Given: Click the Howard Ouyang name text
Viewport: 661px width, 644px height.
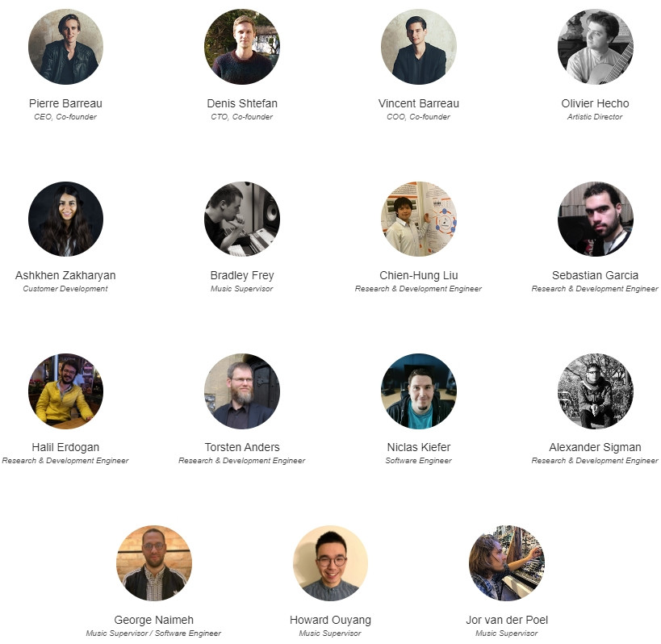Looking at the screenshot, I should pyautogui.click(x=331, y=620).
